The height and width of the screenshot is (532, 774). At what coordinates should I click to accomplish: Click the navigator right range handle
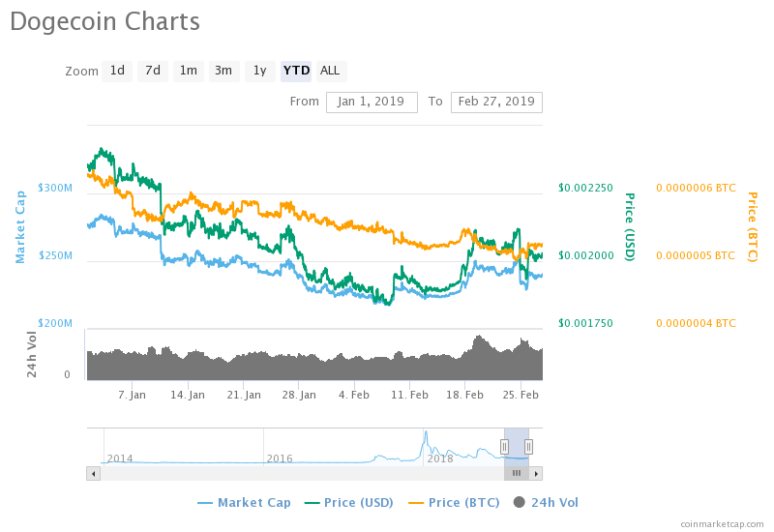(528, 447)
